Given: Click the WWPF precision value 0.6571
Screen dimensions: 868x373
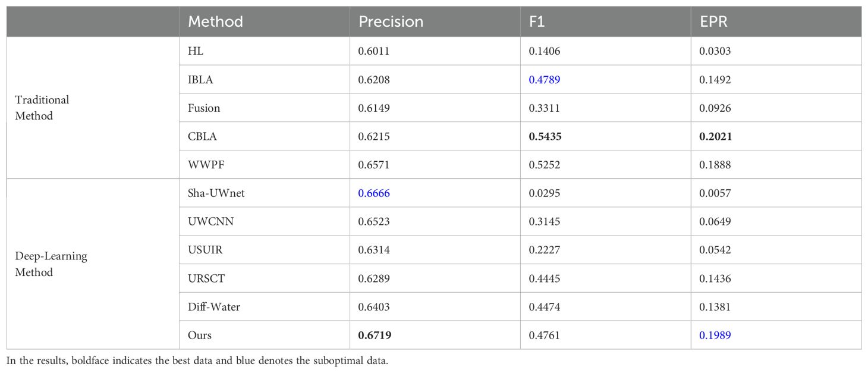Looking at the screenshot, I should [x=373, y=165].
